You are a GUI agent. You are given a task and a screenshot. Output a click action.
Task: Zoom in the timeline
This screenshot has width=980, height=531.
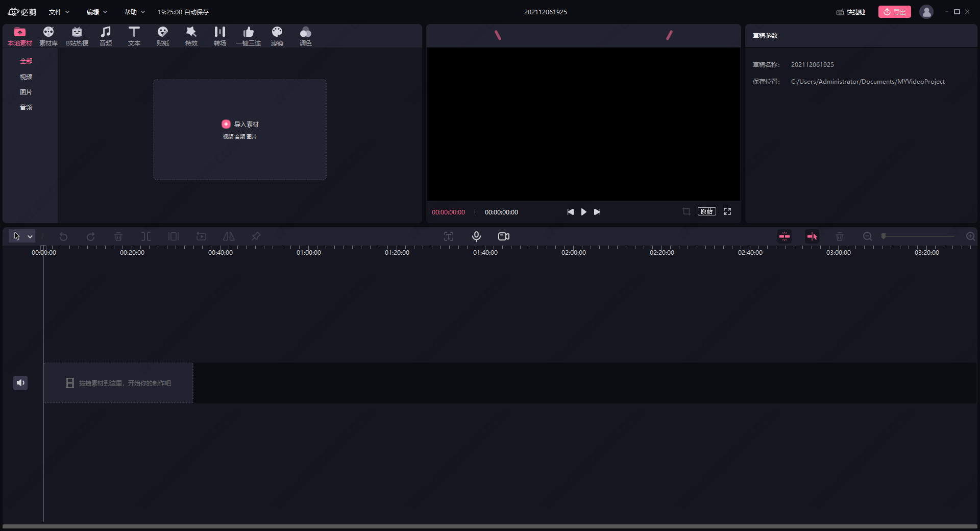pos(970,236)
